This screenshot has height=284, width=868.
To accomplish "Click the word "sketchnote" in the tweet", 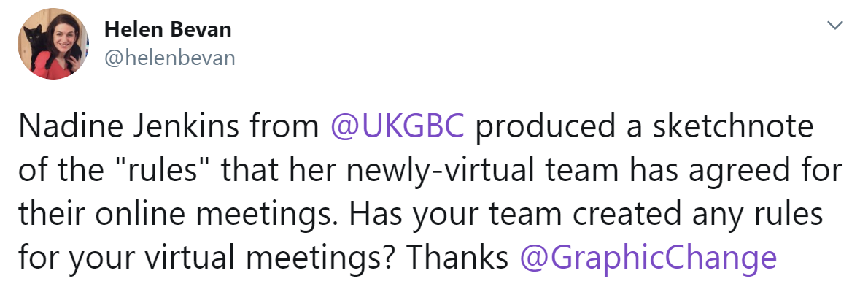I will pos(733,128).
